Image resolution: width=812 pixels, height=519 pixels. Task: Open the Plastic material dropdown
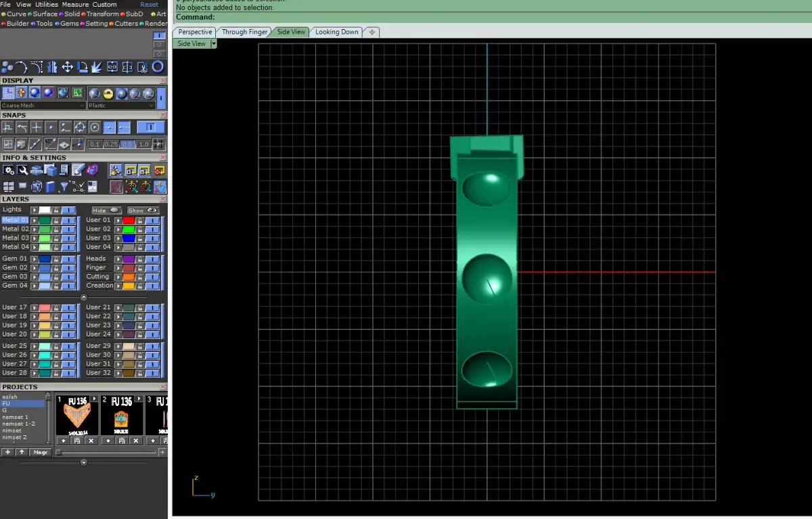tap(122, 106)
